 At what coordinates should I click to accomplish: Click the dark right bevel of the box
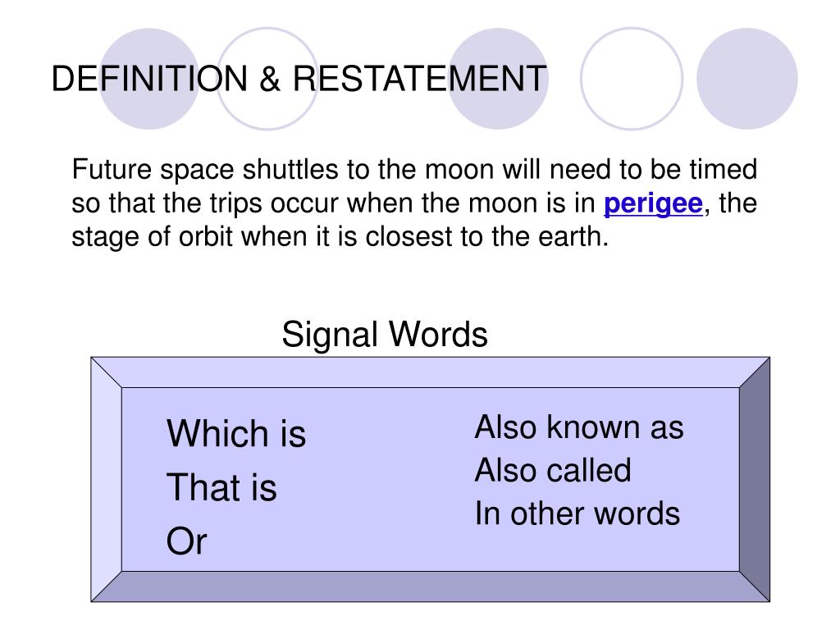pyautogui.click(x=755, y=479)
